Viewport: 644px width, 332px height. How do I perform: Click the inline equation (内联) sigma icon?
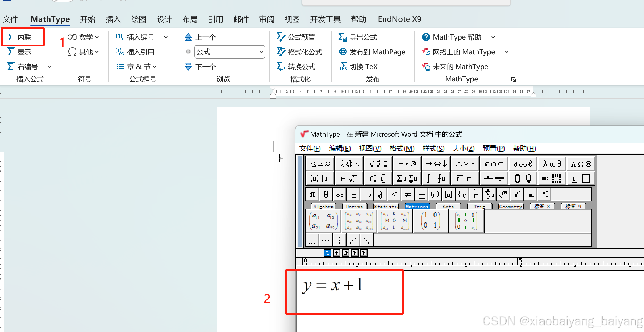click(x=11, y=37)
